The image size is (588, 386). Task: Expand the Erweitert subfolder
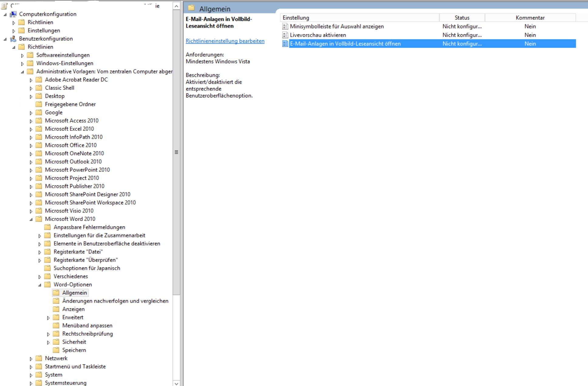click(x=48, y=318)
